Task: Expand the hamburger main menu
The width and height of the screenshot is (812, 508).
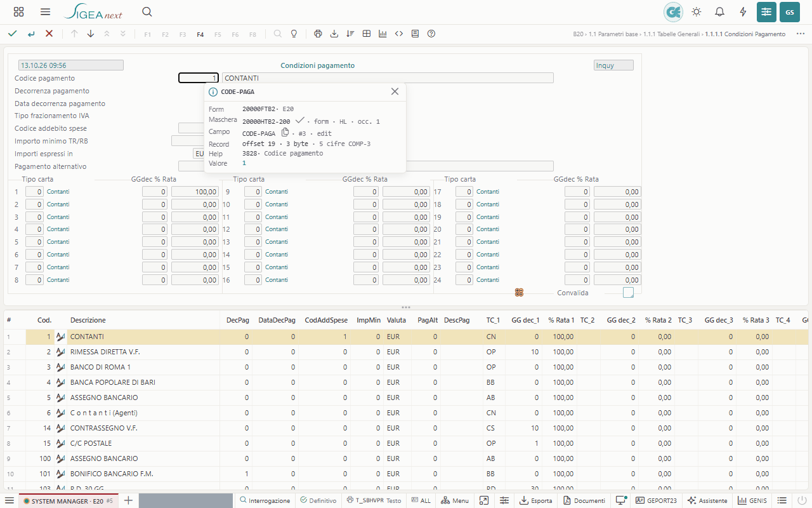Action: click(45, 12)
